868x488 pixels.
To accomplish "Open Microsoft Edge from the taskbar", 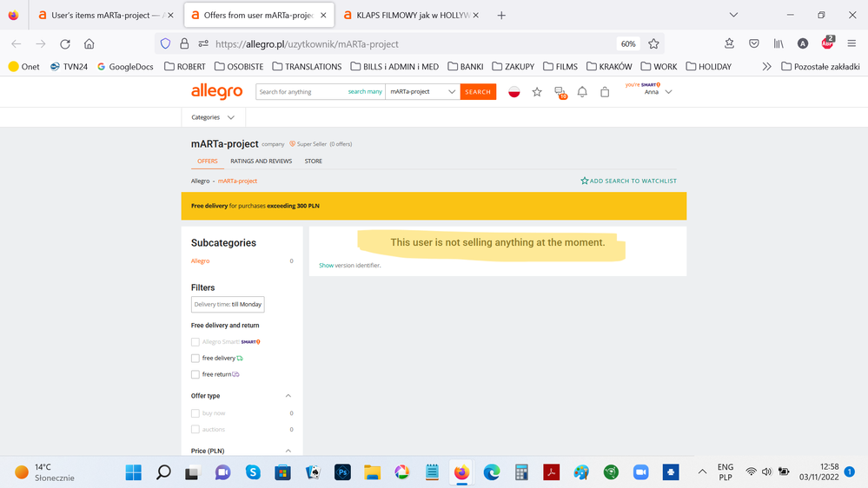I will [x=492, y=472].
